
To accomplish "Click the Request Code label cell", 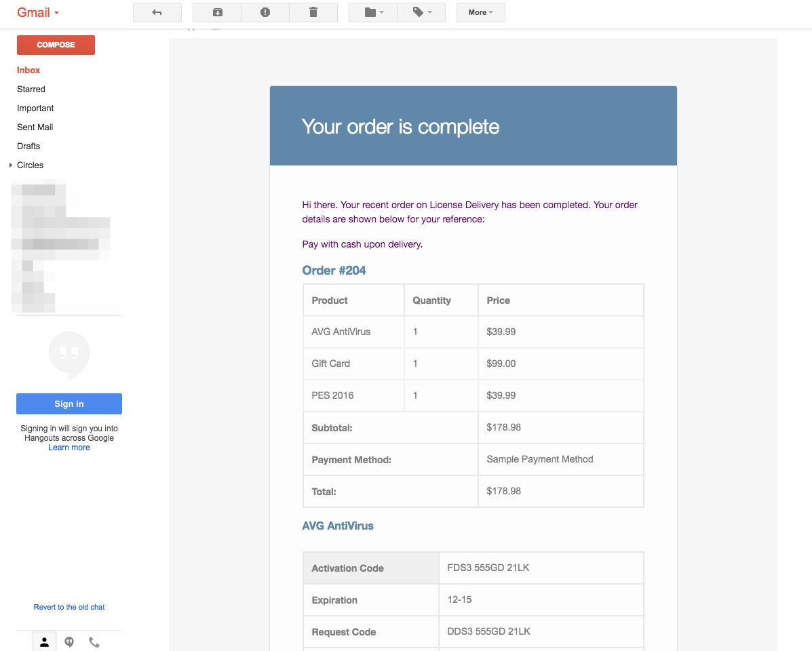I will 371,633.
